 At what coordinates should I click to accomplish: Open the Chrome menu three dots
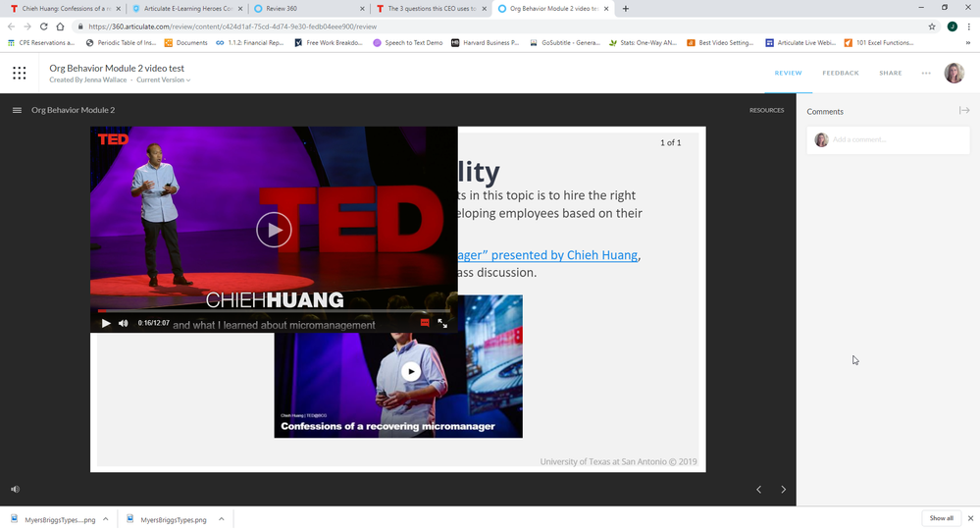pyautogui.click(x=969, y=27)
